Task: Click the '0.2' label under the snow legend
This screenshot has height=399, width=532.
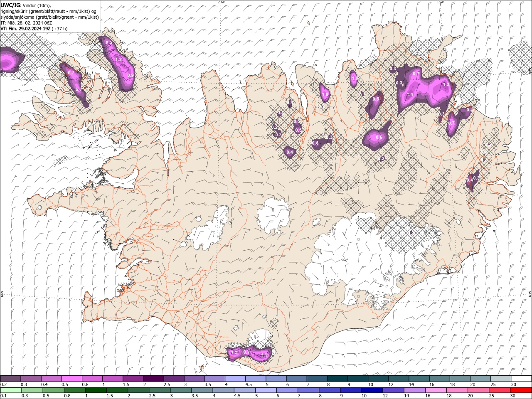Action: (x=3, y=384)
